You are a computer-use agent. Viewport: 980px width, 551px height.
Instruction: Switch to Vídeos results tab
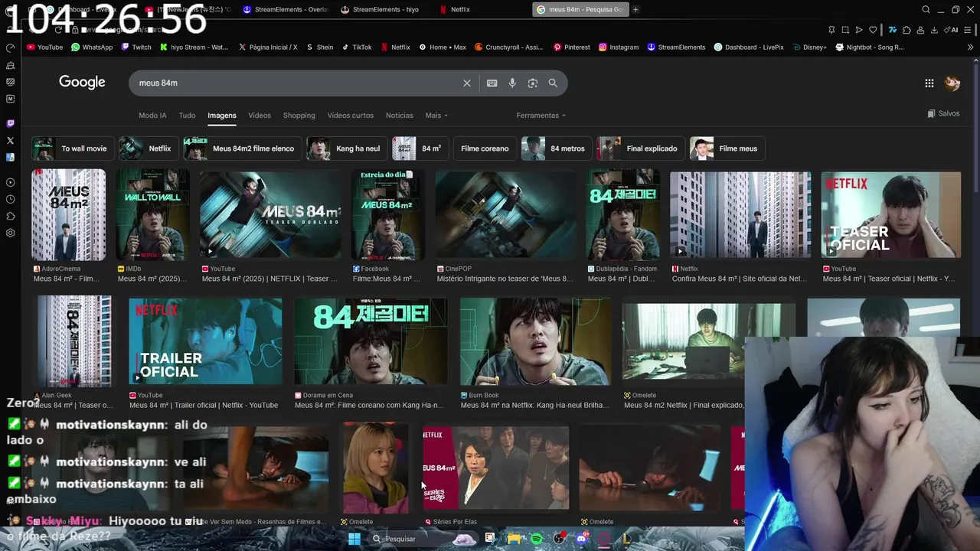(x=260, y=116)
